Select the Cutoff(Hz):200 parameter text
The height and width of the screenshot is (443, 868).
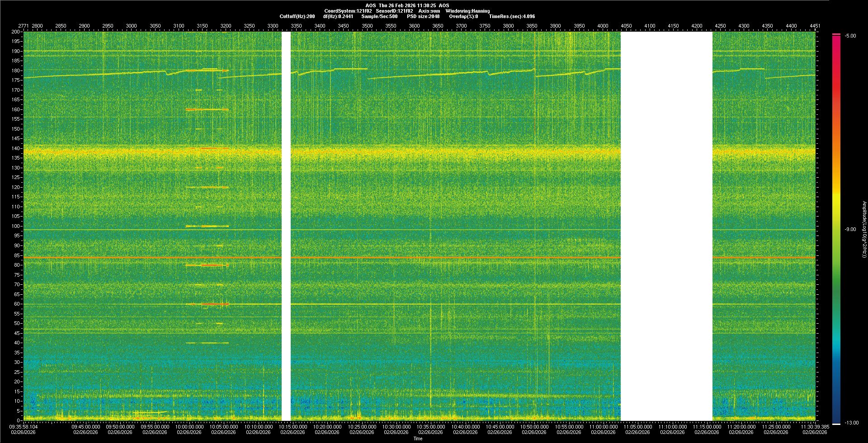[x=297, y=16]
